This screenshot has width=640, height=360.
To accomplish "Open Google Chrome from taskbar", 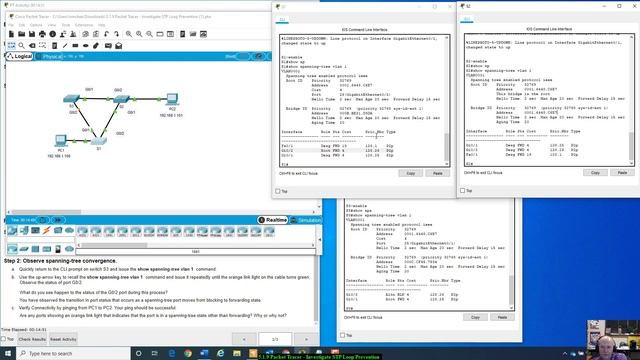I will tap(188, 353).
